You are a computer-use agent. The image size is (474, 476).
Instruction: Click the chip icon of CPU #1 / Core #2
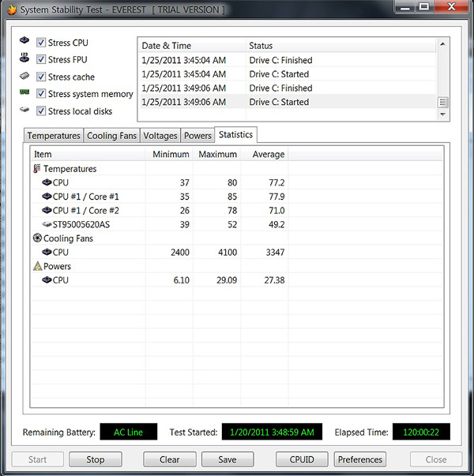tap(47, 210)
